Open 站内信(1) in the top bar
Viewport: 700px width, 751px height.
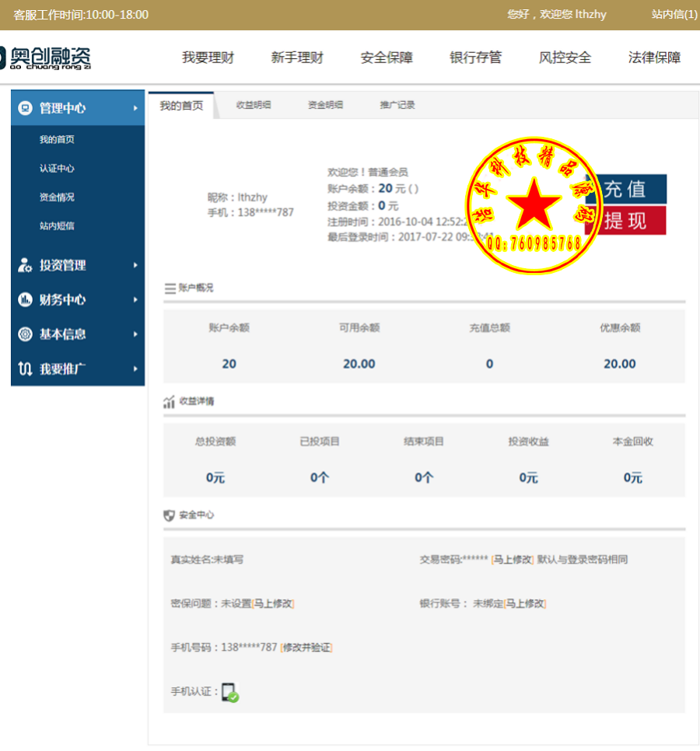(x=674, y=14)
